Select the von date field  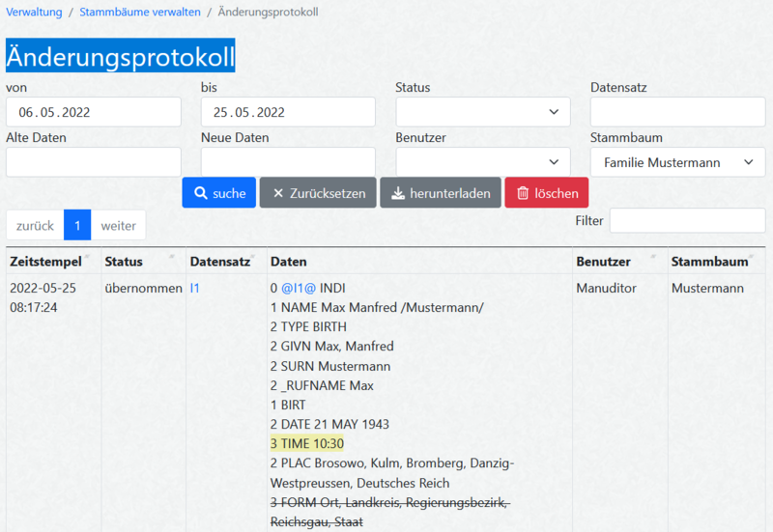tap(93, 112)
